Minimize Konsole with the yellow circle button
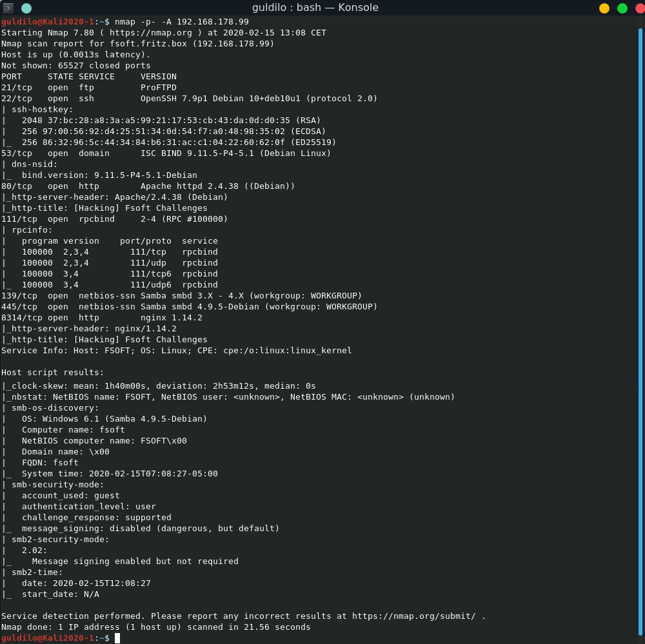 point(604,8)
